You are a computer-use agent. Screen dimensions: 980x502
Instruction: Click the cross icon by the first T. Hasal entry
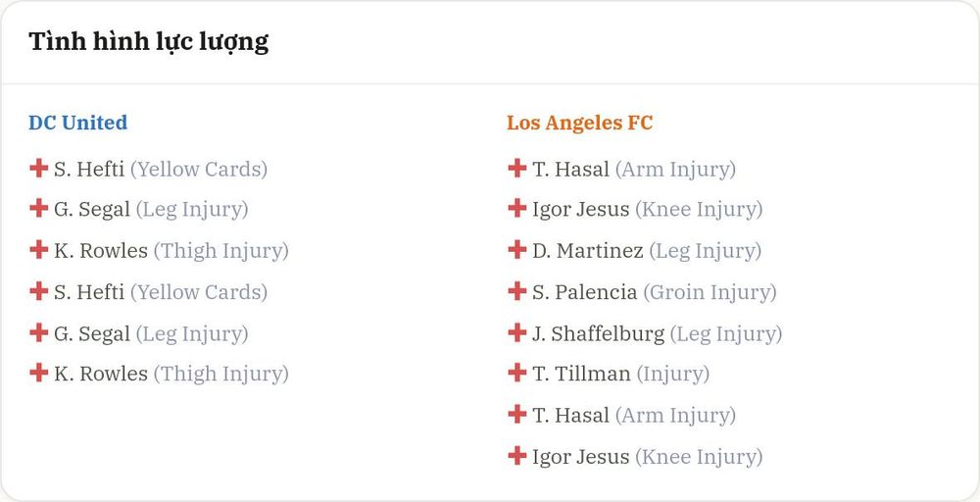[516, 168]
